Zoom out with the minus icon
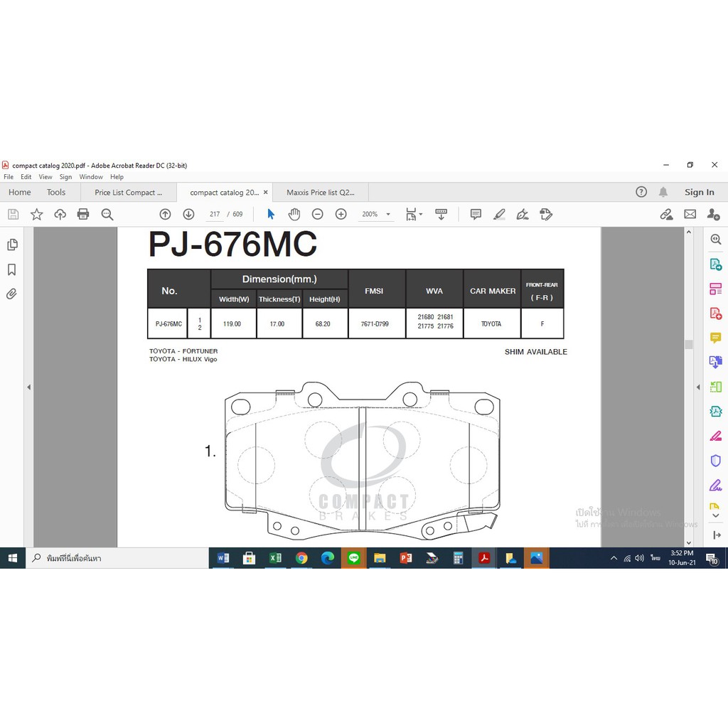The height and width of the screenshot is (728, 728). tap(318, 214)
